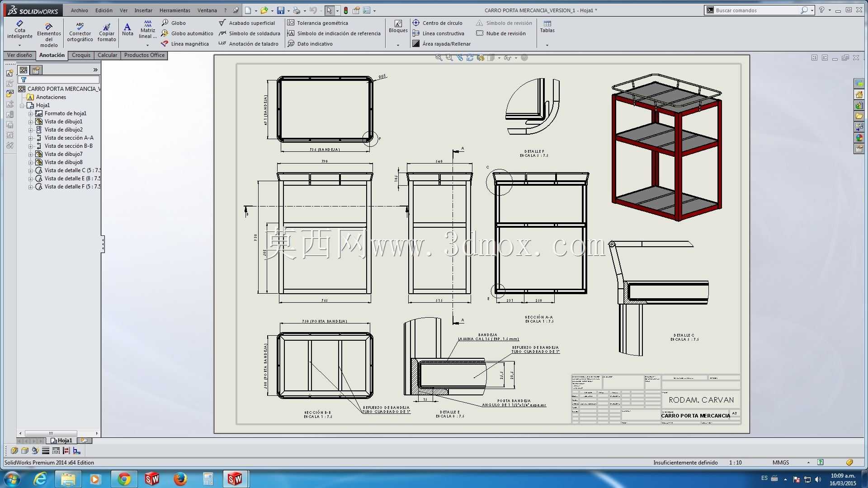Open Firefox from the taskbar

point(180,479)
